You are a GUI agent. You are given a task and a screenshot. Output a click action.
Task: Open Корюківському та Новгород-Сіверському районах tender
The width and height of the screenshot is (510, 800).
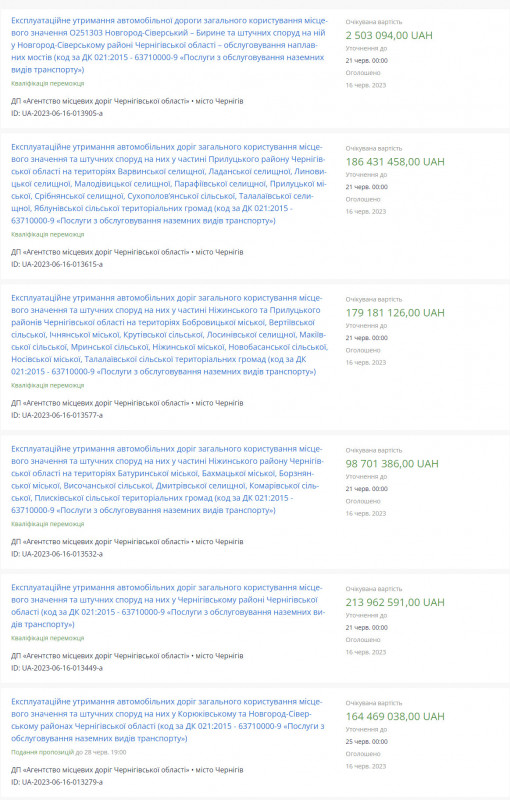coord(168,720)
